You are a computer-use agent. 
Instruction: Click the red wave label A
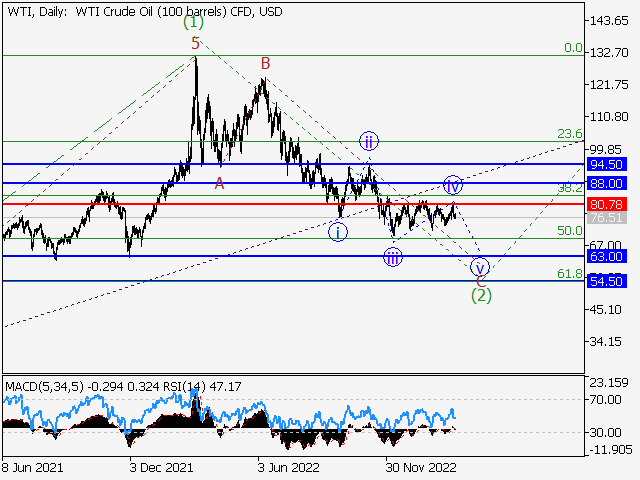(x=220, y=184)
